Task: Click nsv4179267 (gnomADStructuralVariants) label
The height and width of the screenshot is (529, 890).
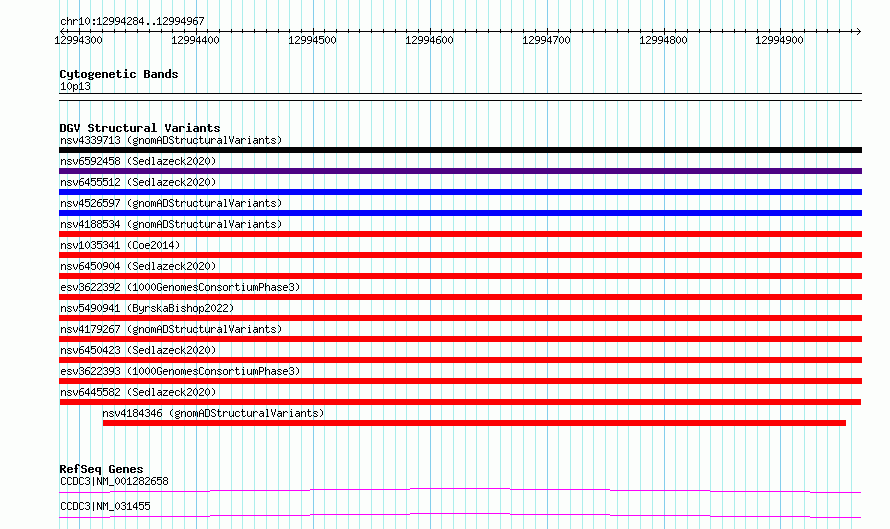Action: coord(171,329)
